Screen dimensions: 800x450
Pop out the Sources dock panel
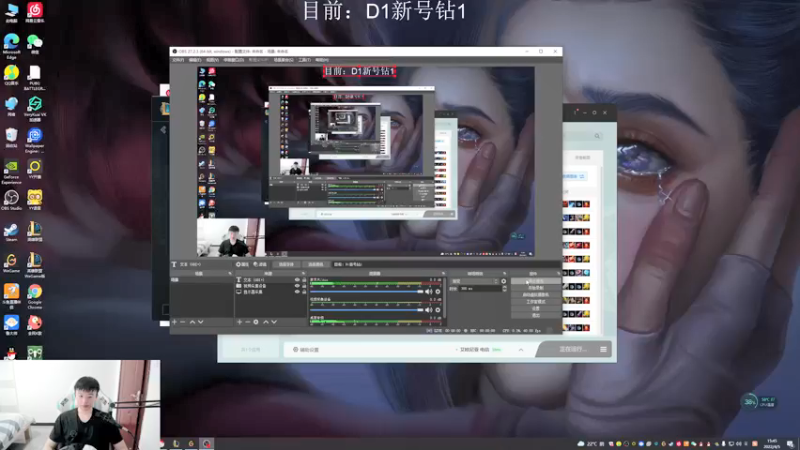[x=304, y=273]
